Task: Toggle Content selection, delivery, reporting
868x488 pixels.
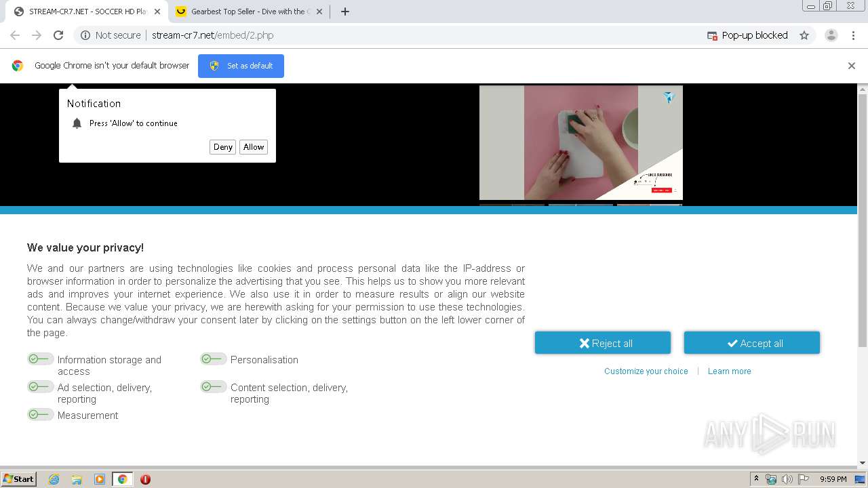Action: tap(214, 387)
